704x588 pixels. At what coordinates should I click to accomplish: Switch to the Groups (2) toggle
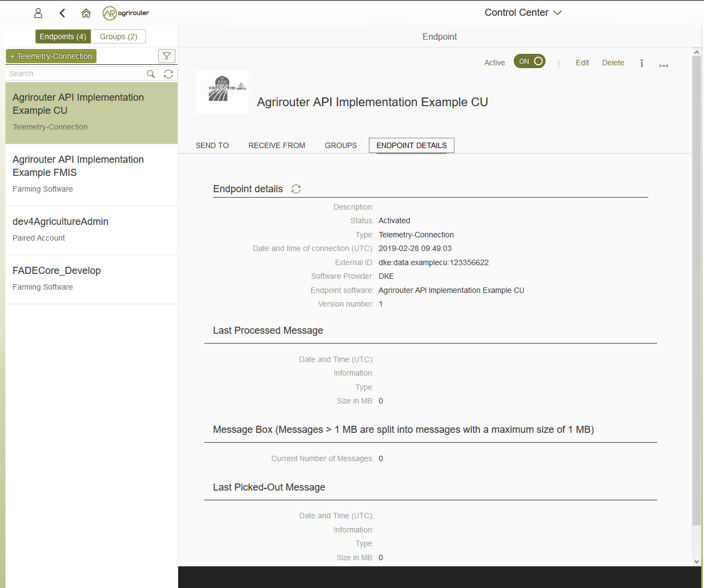[x=118, y=36]
